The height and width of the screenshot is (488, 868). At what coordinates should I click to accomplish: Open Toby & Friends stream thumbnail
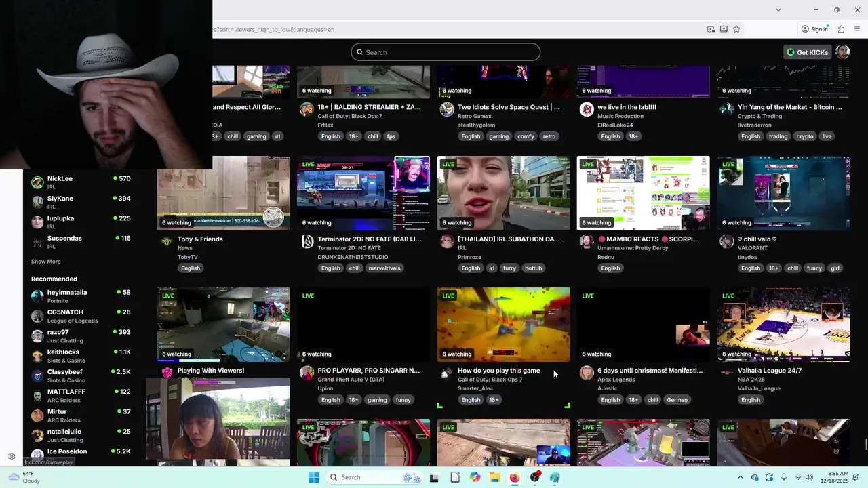pyautogui.click(x=223, y=193)
